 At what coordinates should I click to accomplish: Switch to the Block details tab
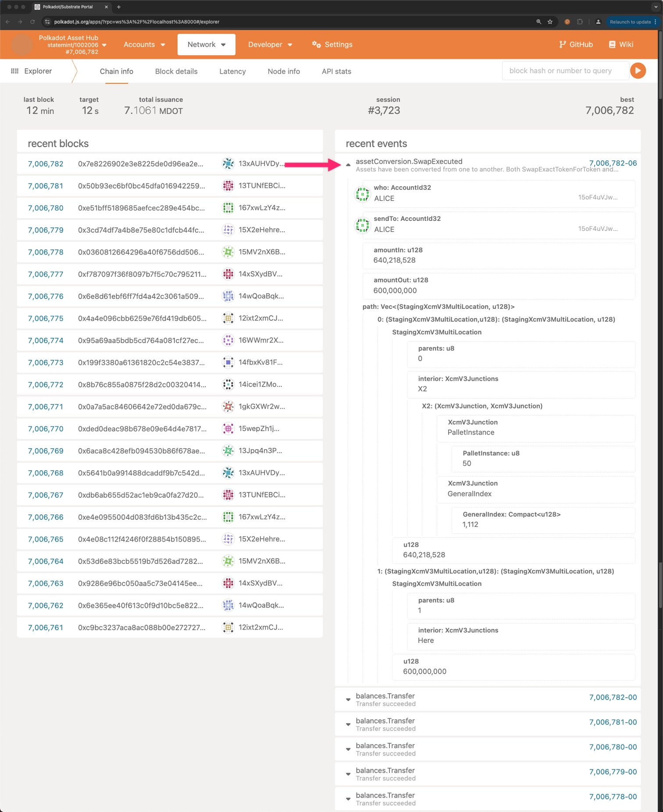click(176, 71)
